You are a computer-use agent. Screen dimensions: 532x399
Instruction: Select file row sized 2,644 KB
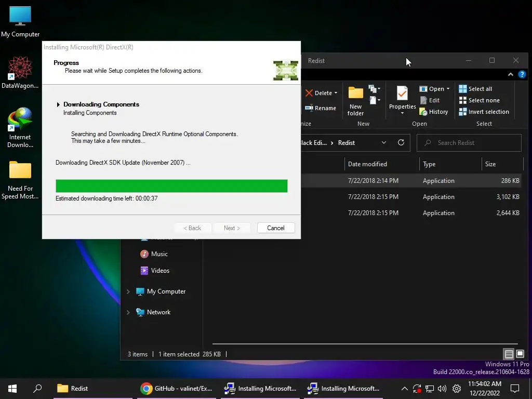pyautogui.click(x=411, y=213)
